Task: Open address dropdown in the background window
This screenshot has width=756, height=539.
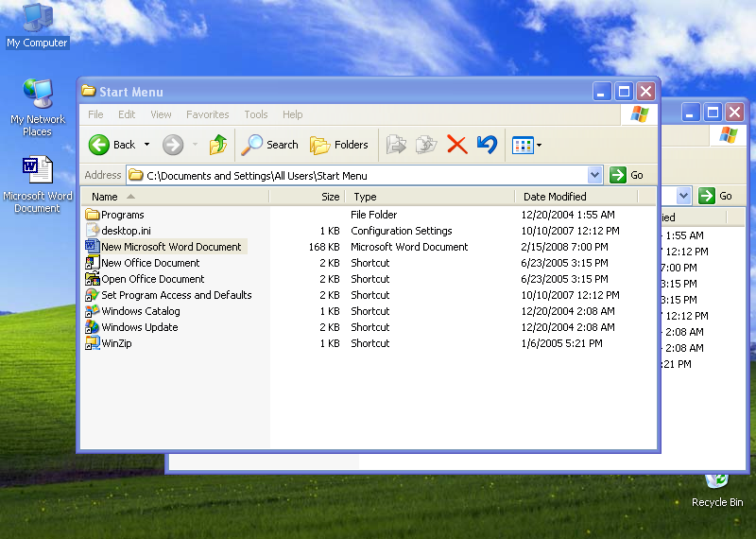Action: [683, 196]
